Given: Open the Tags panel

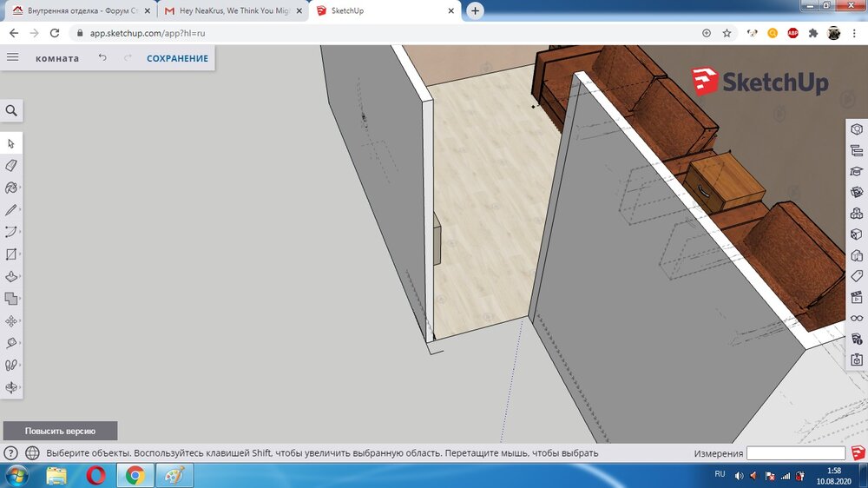Looking at the screenshot, I should (857, 276).
